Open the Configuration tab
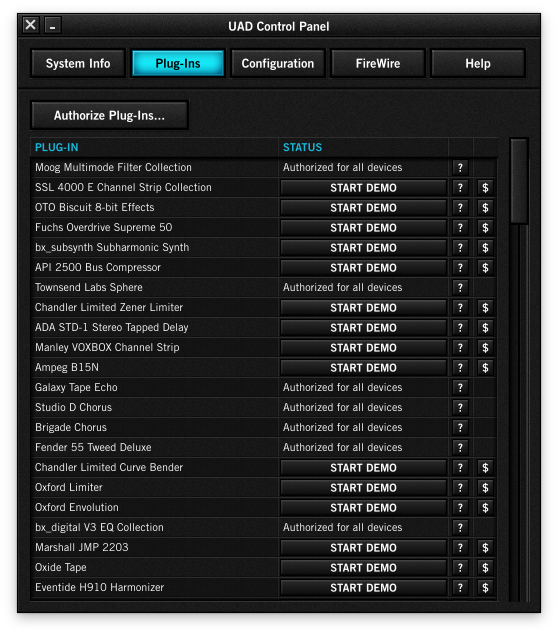558x634 pixels. click(x=278, y=63)
